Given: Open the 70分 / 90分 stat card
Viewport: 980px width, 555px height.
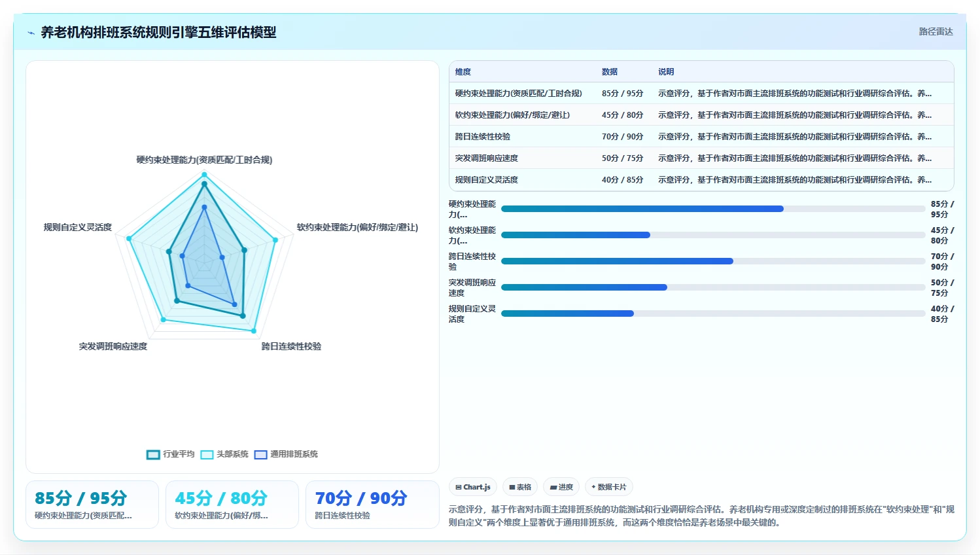Looking at the screenshot, I should click(x=372, y=505).
